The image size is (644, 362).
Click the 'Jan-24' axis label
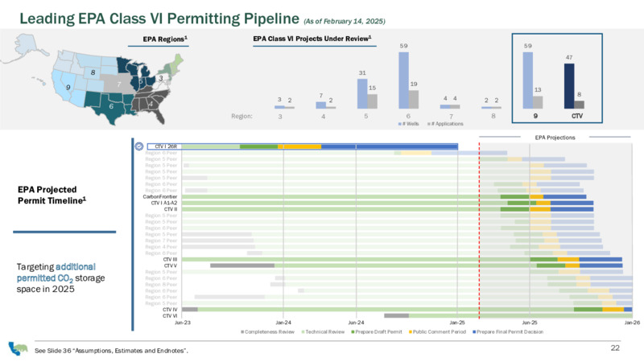pyautogui.click(x=283, y=323)
